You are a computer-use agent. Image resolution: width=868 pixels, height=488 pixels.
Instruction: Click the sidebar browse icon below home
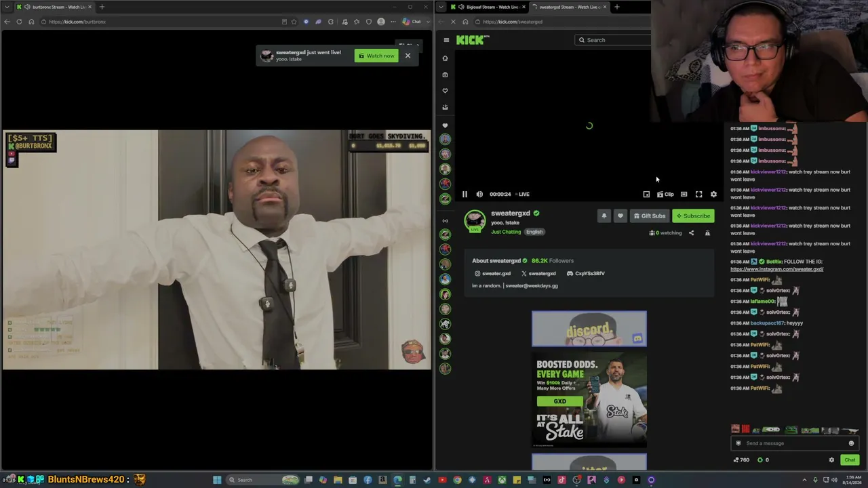point(446,75)
